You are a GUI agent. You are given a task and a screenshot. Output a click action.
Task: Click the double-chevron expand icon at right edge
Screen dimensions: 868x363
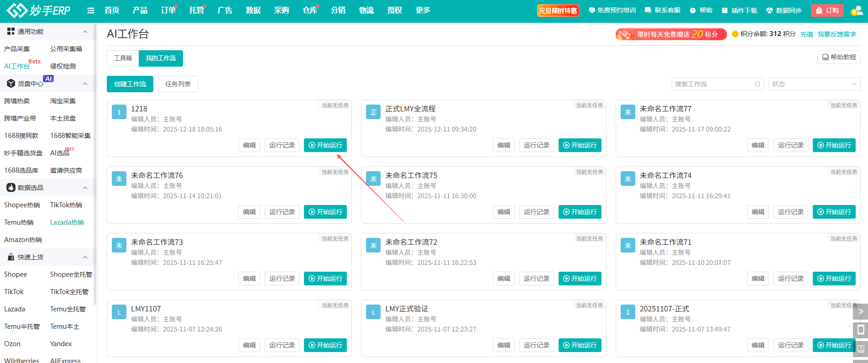(860, 311)
